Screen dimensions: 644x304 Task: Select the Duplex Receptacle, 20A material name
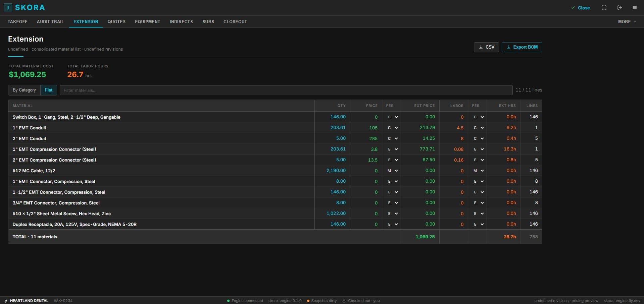(75, 224)
